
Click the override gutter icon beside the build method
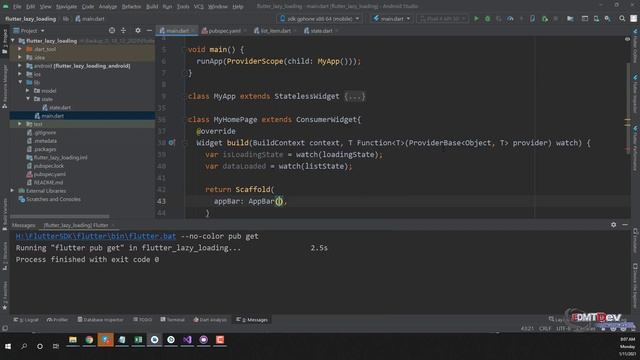coord(171,142)
